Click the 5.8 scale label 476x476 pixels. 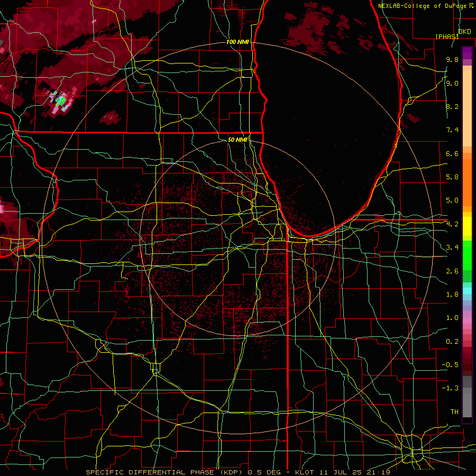452,177
